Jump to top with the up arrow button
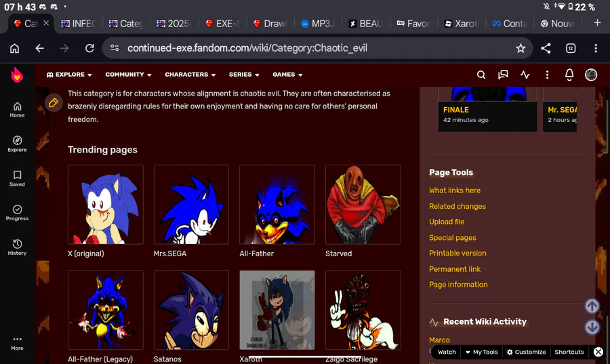This screenshot has width=610, height=364. pos(592,306)
